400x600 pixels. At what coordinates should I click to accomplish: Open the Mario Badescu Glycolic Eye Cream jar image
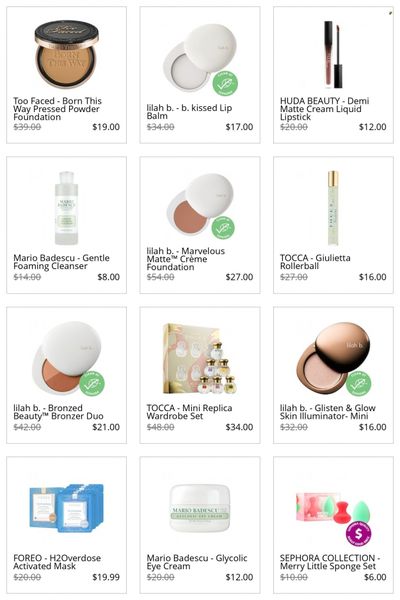(200, 508)
